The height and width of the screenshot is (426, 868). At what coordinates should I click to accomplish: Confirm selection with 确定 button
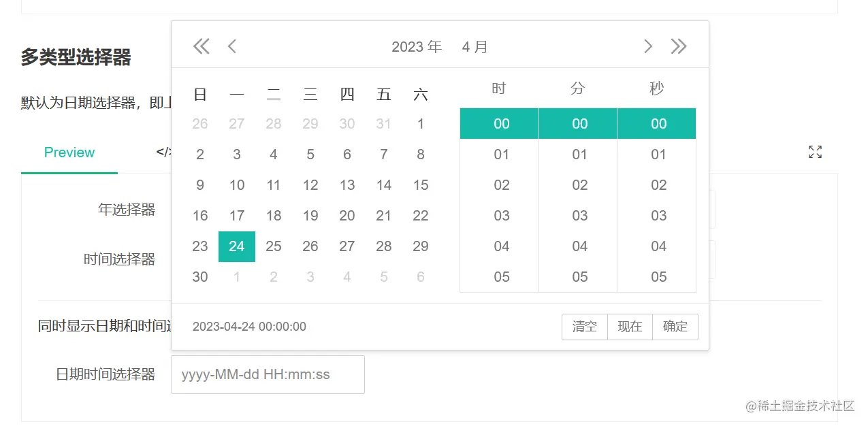pyautogui.click(x=675, y=327)
